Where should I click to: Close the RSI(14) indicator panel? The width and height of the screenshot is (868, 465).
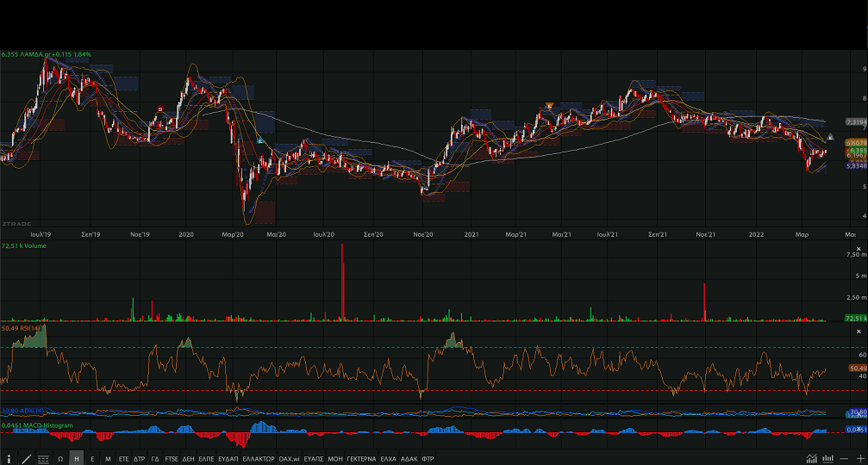(x=858, y=331)
